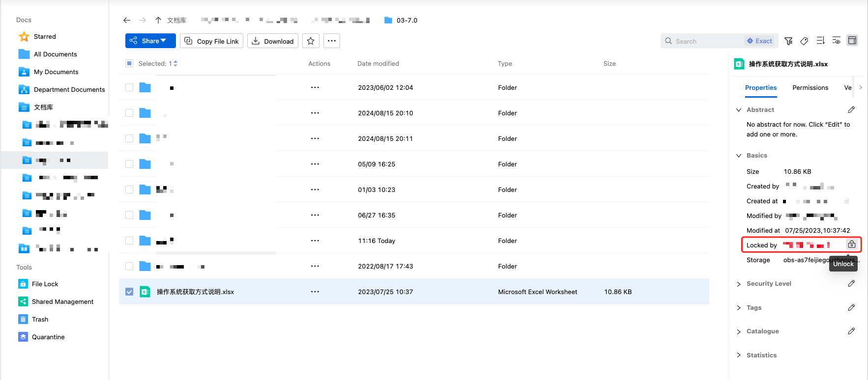Screen dimensions: 868x380
Task: Click the back arrow navigation icon
Action: [x=127, y=20]
